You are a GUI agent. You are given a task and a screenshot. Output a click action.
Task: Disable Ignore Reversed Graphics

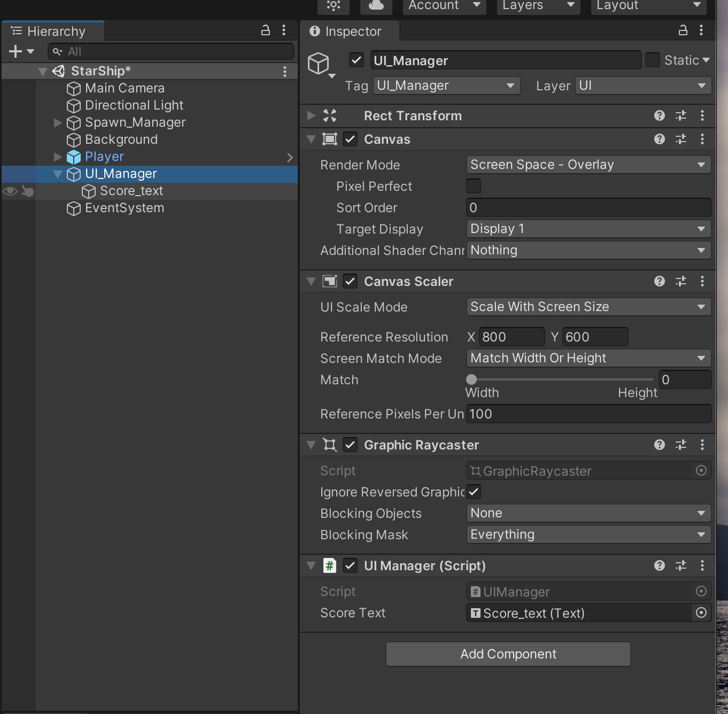click(473, 492)
